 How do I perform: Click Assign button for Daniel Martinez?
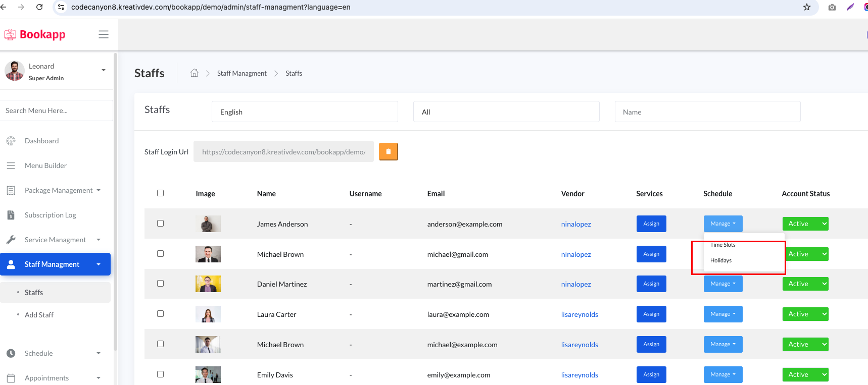click(x=651, y=284)
